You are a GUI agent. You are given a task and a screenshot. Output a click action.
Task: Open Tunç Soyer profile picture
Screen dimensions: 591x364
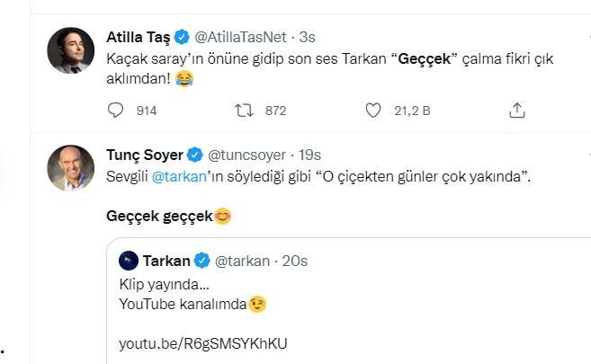coord(71,167)
